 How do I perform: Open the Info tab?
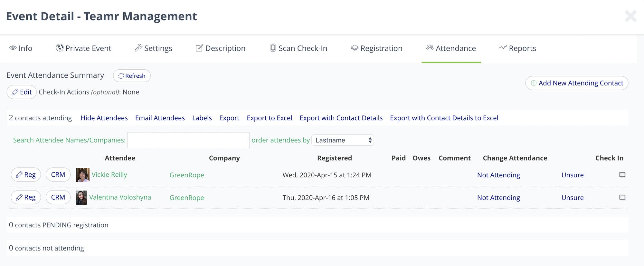click(x=21, y=48)
